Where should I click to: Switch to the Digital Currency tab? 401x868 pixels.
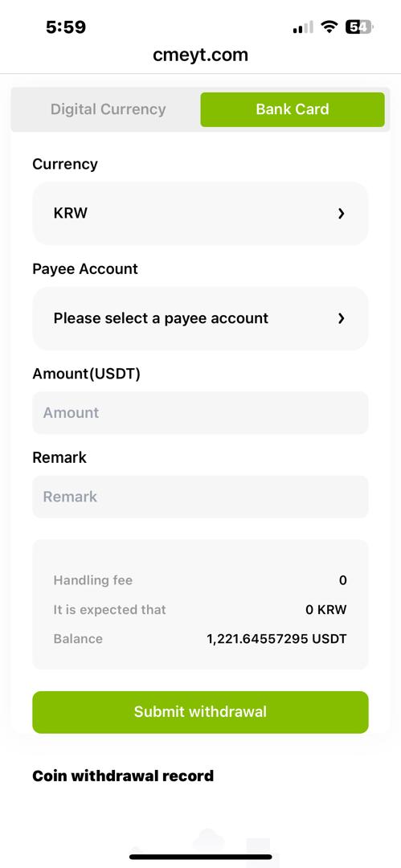108,109
